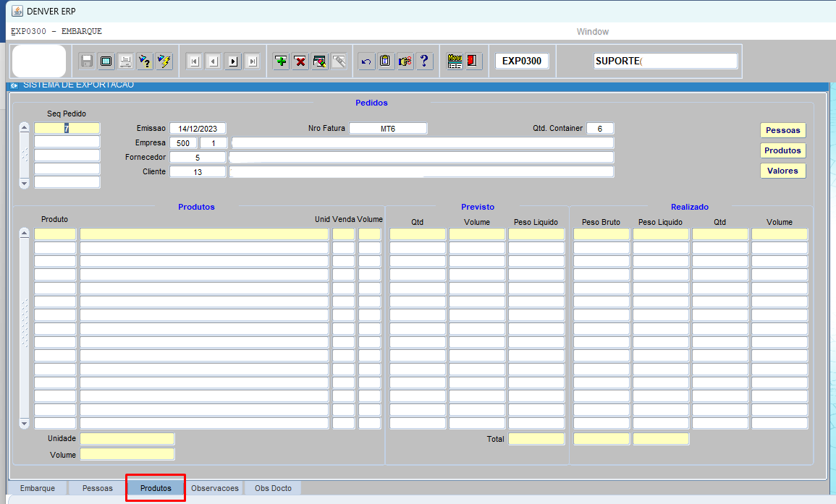
Task: Go to the last record
Action: click(252, 61)
